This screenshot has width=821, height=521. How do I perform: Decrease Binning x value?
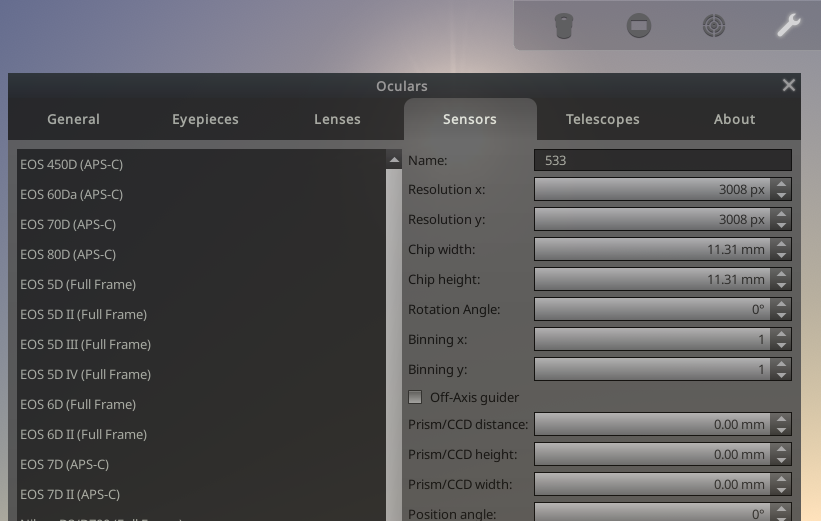click(781, 345)
